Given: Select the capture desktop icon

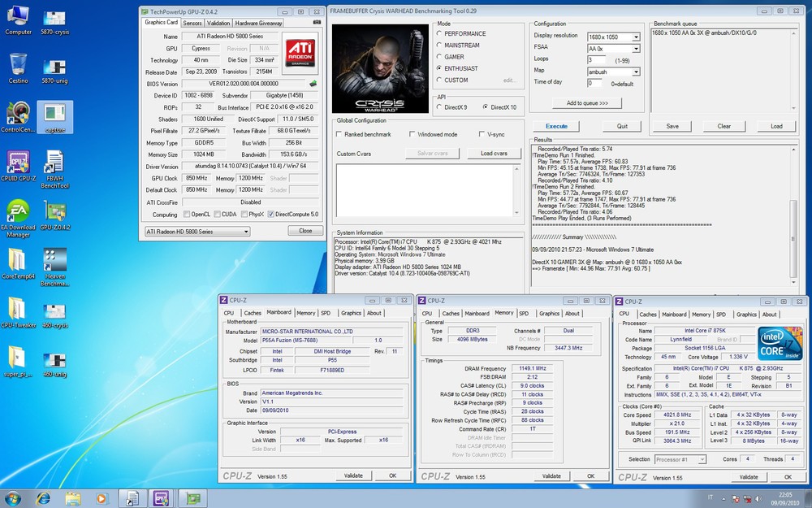Looking at the screenshot, I should (x=54, y=116).
